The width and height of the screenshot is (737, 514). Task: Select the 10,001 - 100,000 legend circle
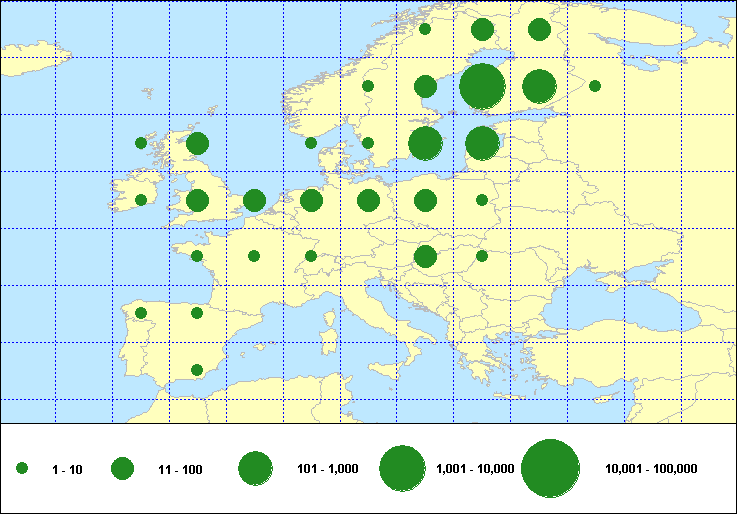click(x=551, y=468)
